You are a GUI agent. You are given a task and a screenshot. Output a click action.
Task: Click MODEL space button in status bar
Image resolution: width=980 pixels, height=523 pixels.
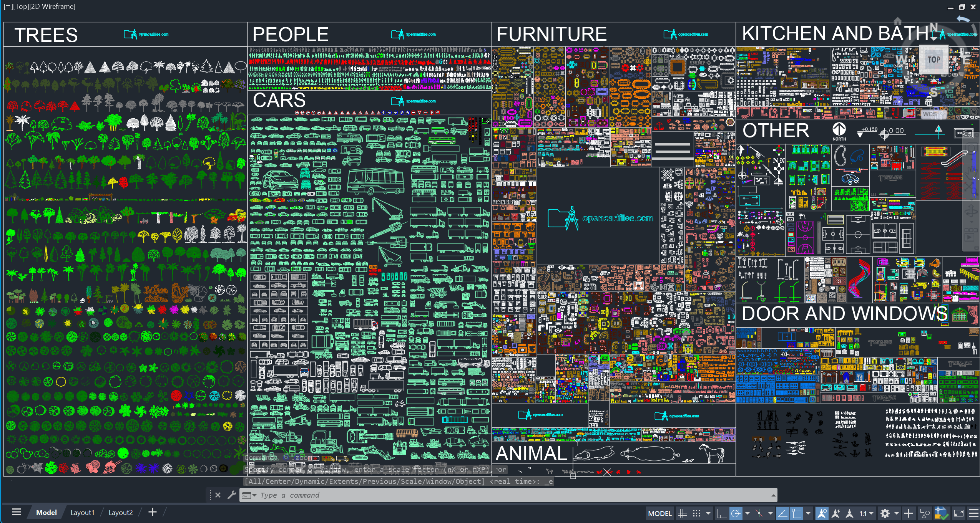click(660, 513)
